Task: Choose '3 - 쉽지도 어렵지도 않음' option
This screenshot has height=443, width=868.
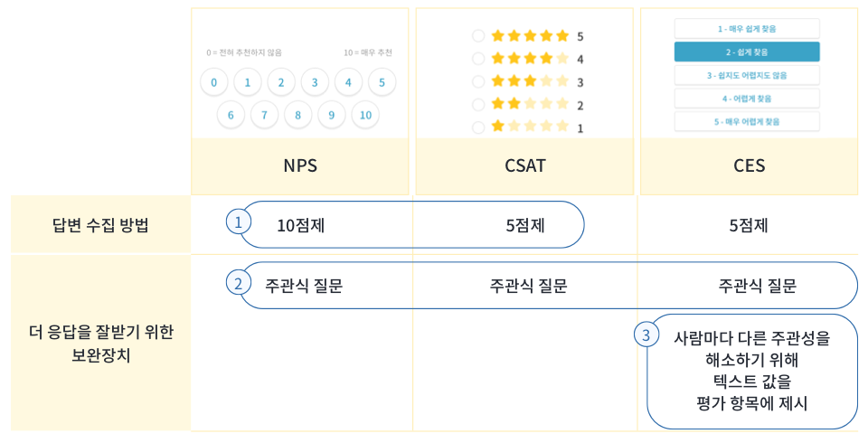Action: 747,75
